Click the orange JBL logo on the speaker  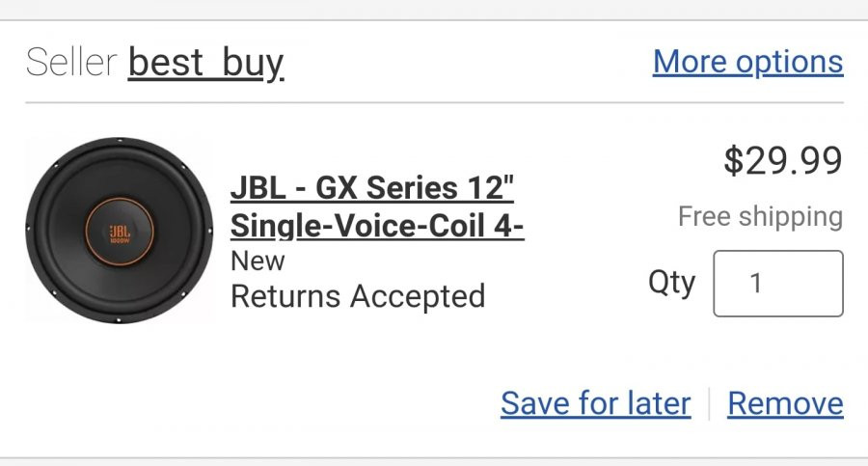[120, 233]
